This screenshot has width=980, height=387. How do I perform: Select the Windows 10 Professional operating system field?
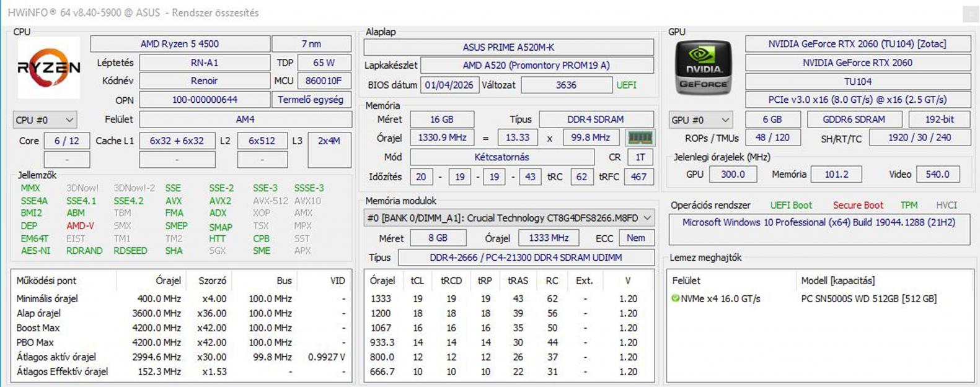click(x=818, y=223)
